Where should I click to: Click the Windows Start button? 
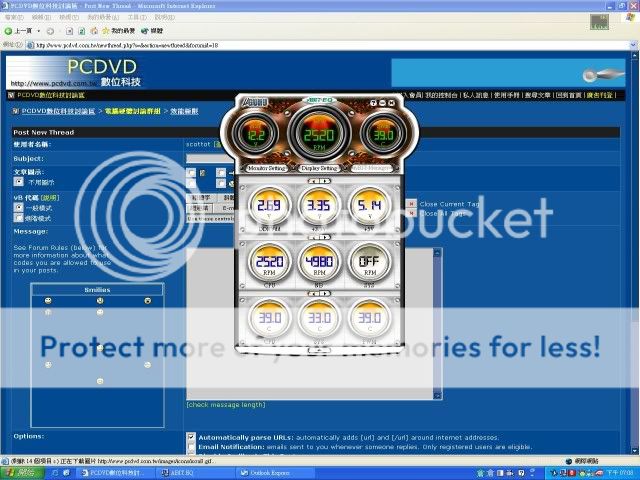(x=22, y=473)
